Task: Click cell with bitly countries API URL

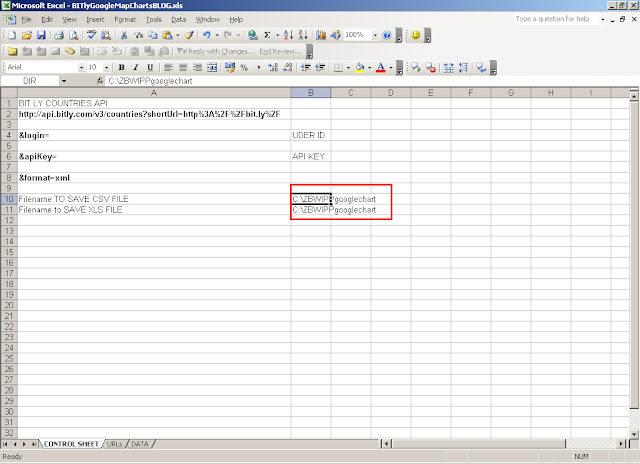Action: pos(154,114)
